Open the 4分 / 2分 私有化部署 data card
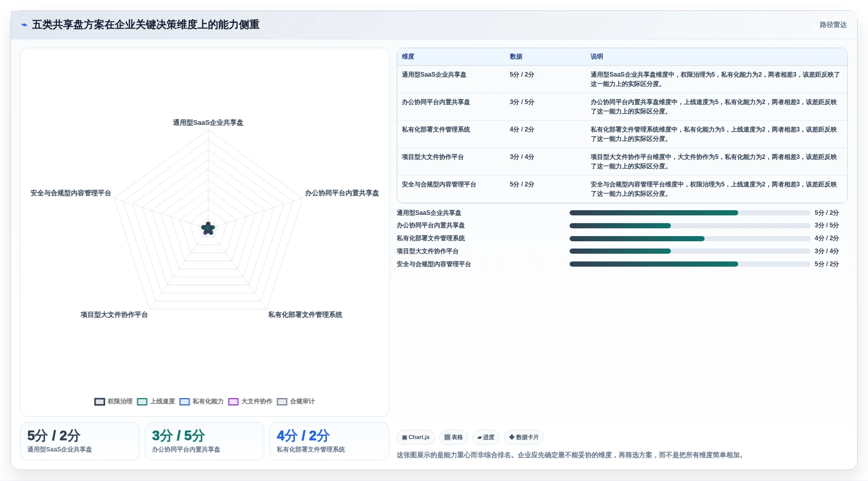 click(330, 441)
